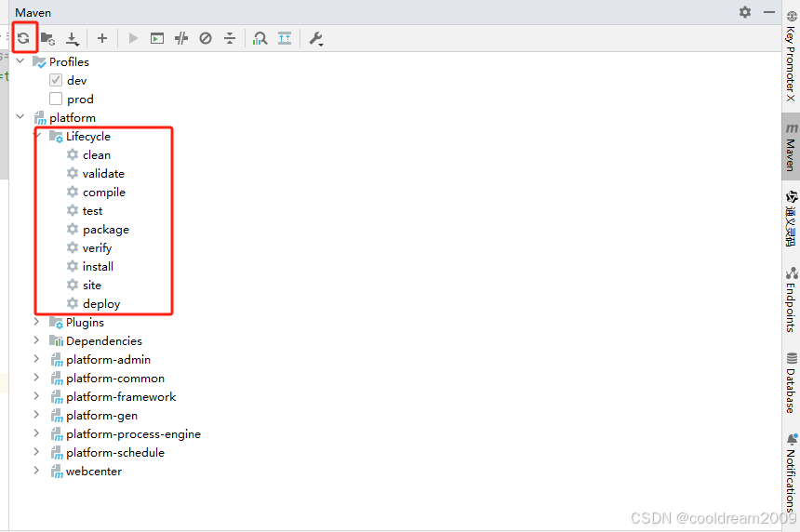Select platform-gen module label
The height and width of the screenshot is (532, 800).
[x=101, y=416]
